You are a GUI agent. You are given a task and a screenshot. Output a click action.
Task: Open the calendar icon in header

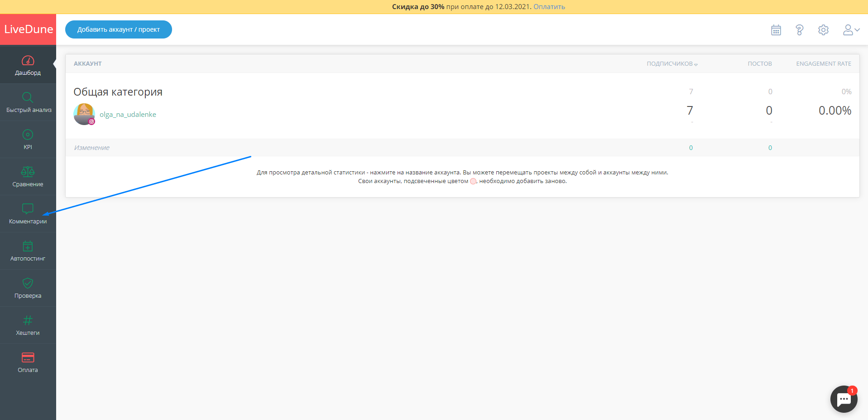[x=776, y=30]
